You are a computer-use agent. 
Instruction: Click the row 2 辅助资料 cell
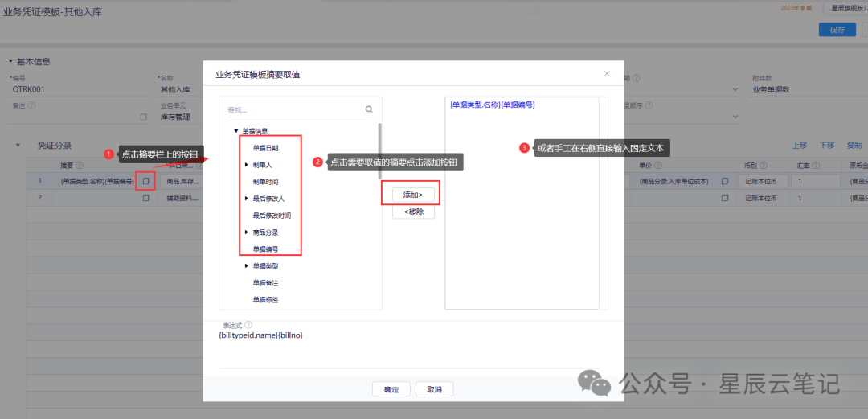point(182,198)
